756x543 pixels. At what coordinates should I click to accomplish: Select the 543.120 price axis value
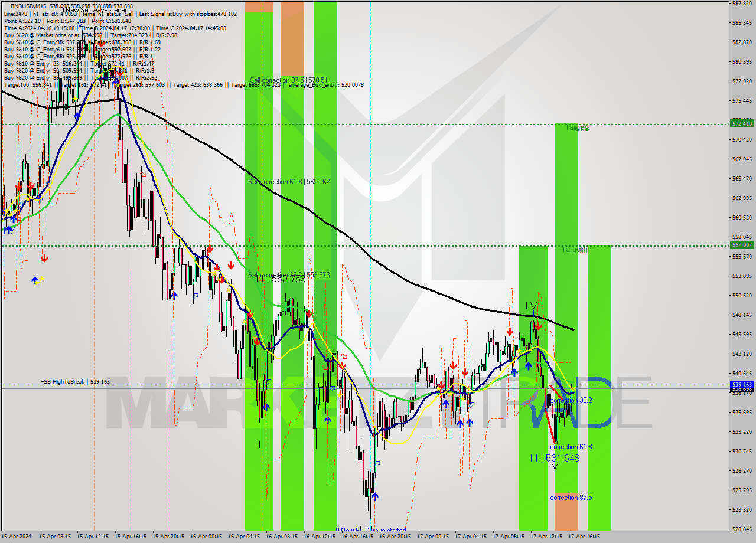pos(742,354)
